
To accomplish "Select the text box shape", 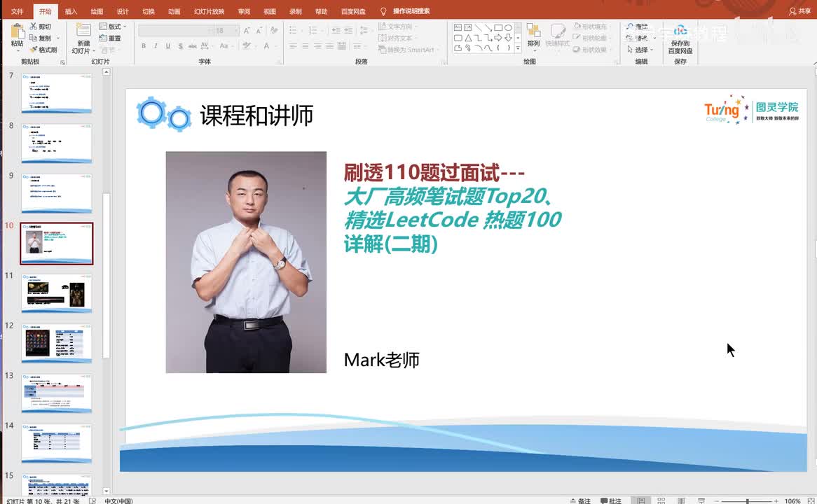I will 458,27.
